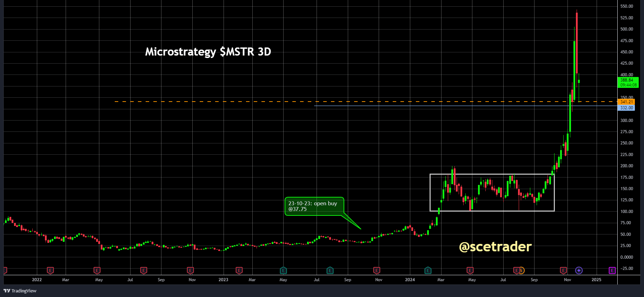Click the 2023 label on time axis

coord(223,280)
